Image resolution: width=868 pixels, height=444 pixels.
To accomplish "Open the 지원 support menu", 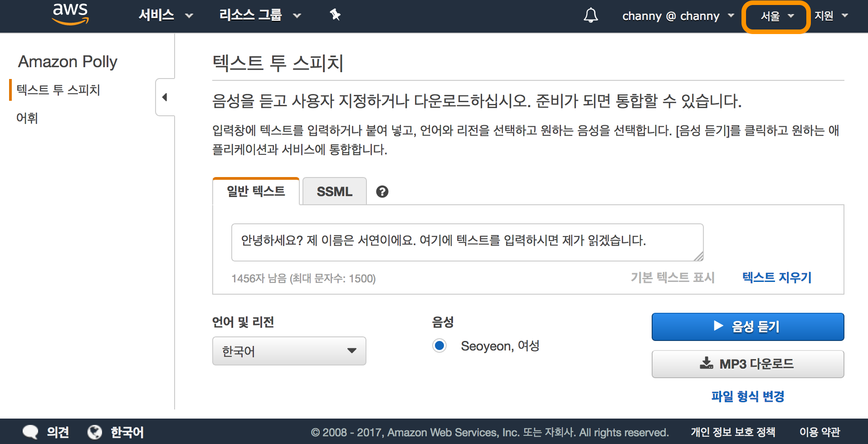I will [x=831, y=15].
